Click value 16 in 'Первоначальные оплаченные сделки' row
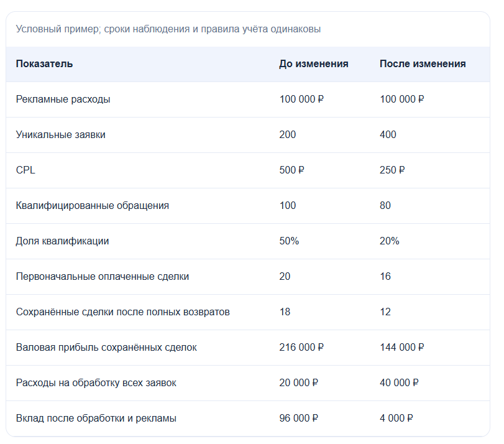 385,276
